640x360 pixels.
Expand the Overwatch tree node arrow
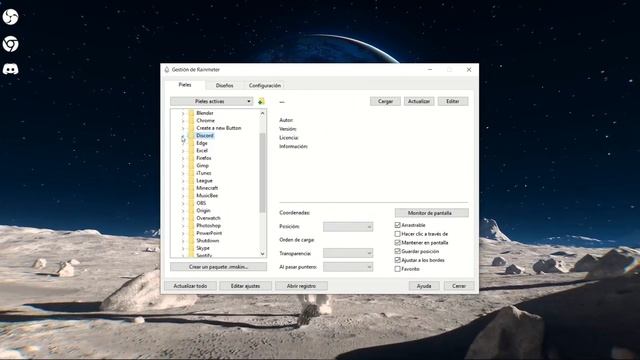(x=183, y=218)
